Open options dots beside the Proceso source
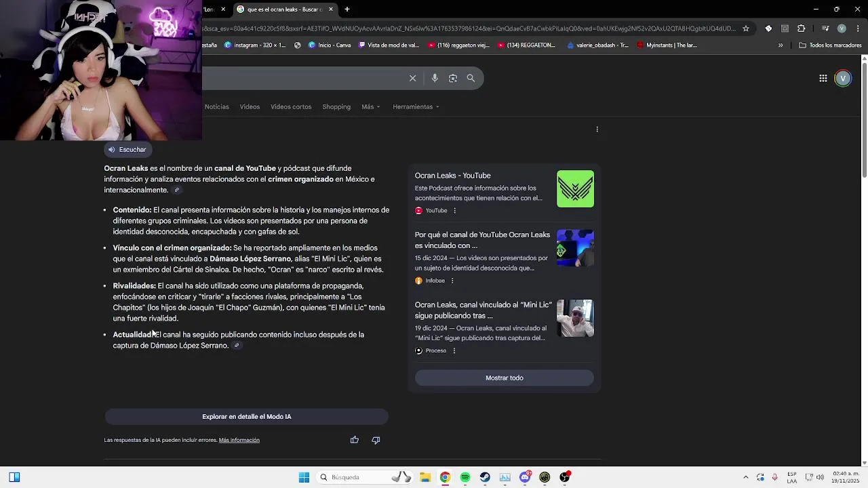 454,350
